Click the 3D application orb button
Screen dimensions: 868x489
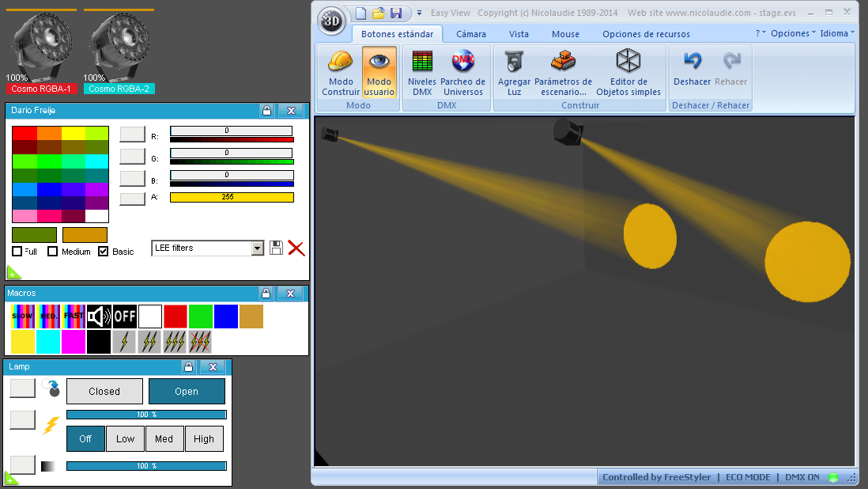[x=331, y=21]
